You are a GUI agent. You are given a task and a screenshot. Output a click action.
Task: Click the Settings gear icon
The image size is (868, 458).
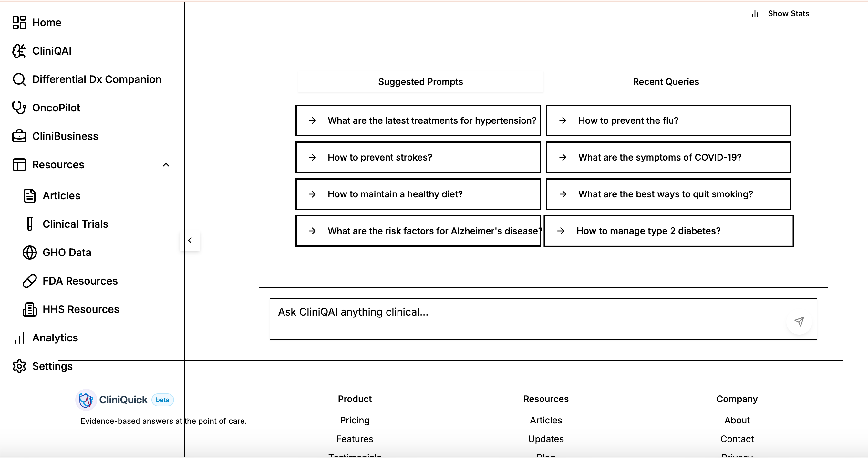pyautogui.click(x=19, y=366)
